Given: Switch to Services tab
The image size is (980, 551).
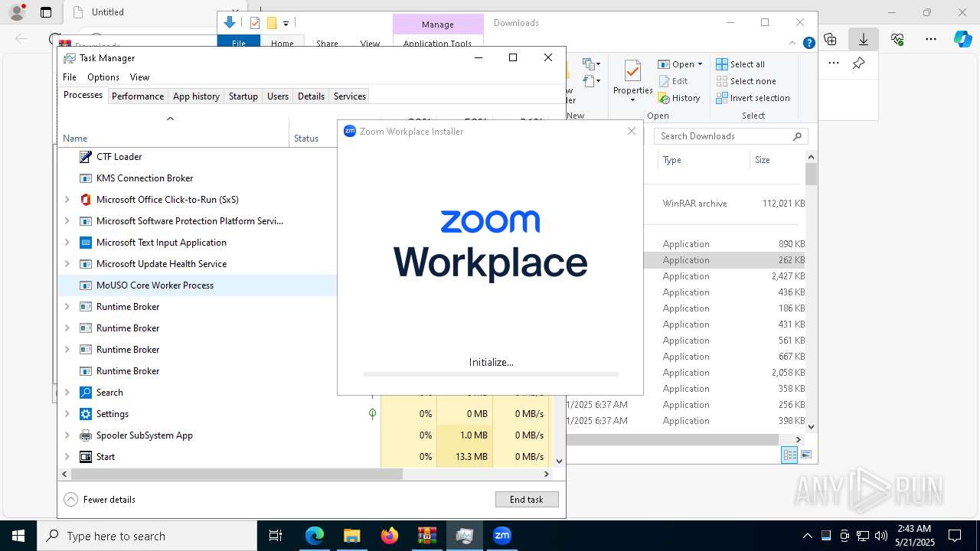Looking at the screenshot, I should click(x=350, y=96).
